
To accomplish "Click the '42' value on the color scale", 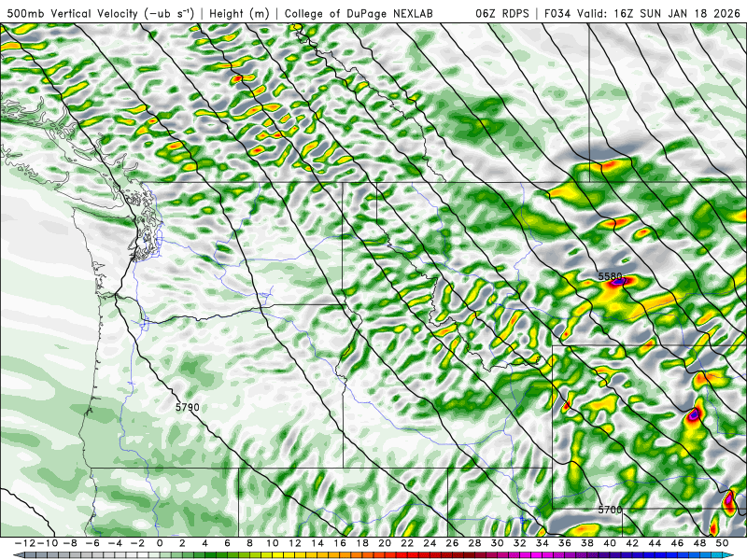I will (x=632, y=543).
